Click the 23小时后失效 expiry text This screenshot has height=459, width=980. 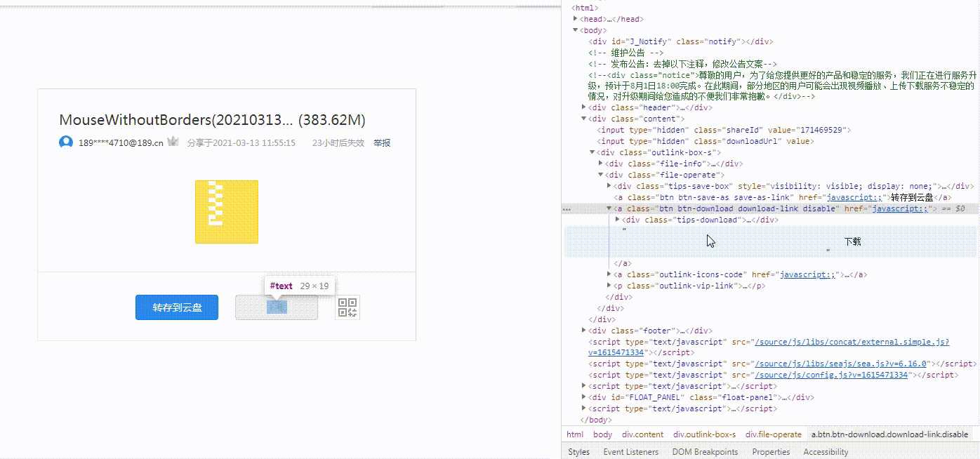pos(338,142)
